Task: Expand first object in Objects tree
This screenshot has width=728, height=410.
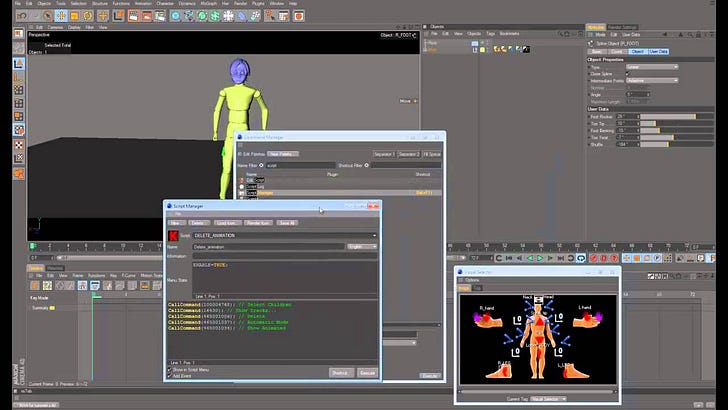Action: (x=425, y=43)
